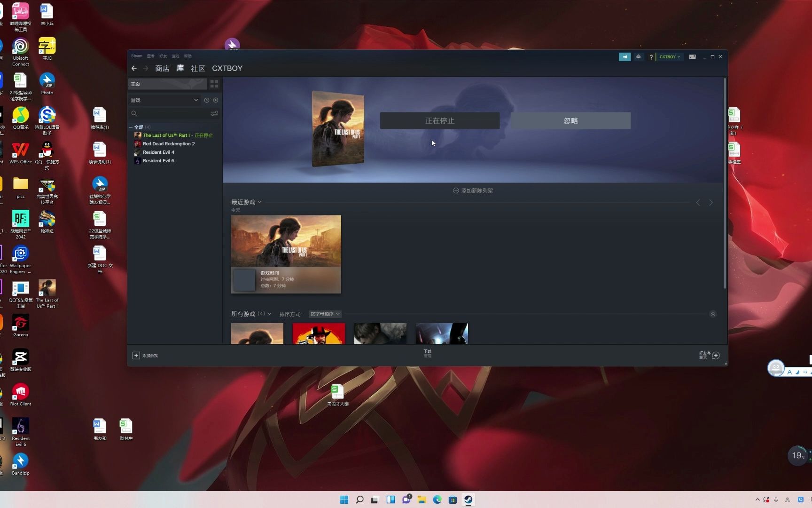Open The Last of Us box art
812x508 pixels.
pyautogui.click(x=338, y=128)
